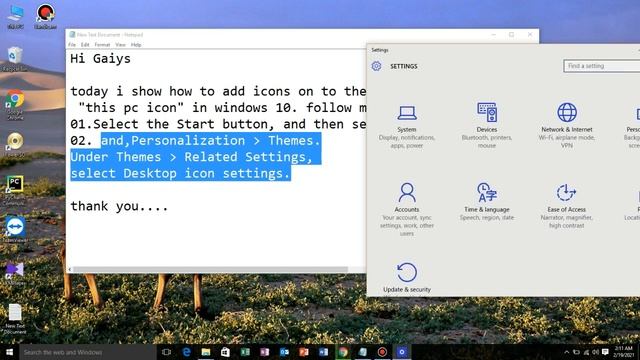Open the Accounts settings category
The height and width of the screenshot is (360, 640).
(x=407, y=208)
